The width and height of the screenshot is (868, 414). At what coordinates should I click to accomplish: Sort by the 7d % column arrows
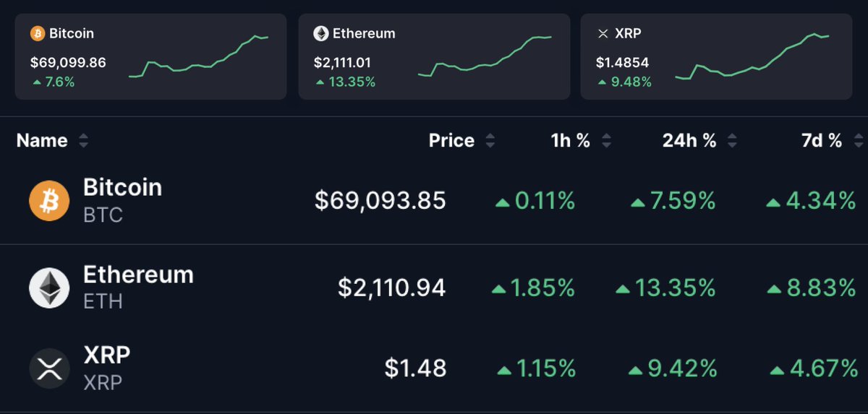[858, 141]
